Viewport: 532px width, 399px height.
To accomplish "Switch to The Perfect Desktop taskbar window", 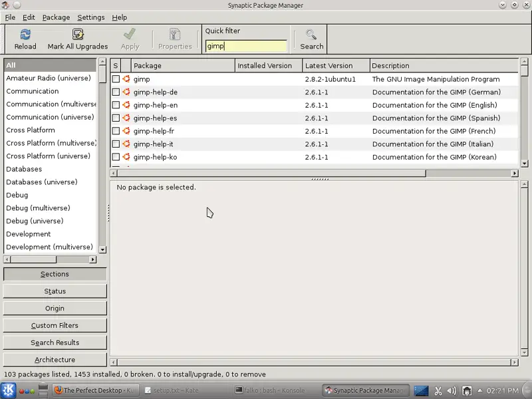I will click(94, 390).
